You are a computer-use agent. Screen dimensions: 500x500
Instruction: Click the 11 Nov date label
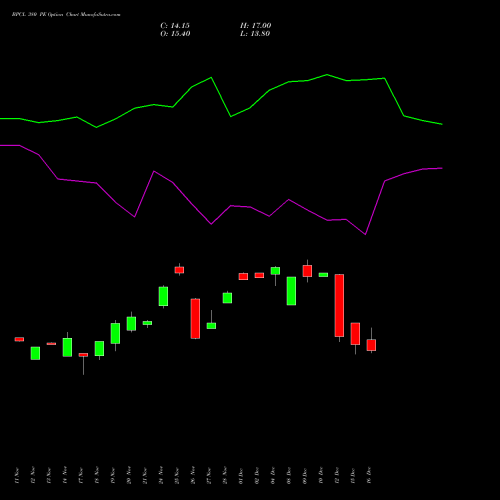(x=17, y=476)
